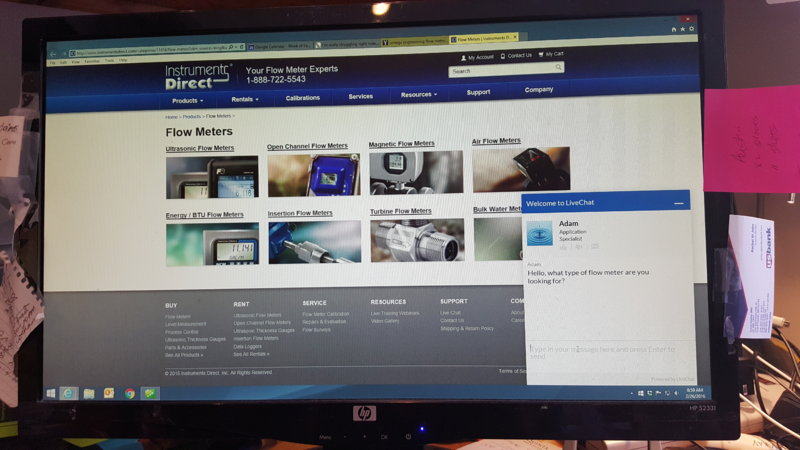Open Google Chrome from the taskbar
The height and width of the screenshot is (450, 800).
click(x=130, y=393)
